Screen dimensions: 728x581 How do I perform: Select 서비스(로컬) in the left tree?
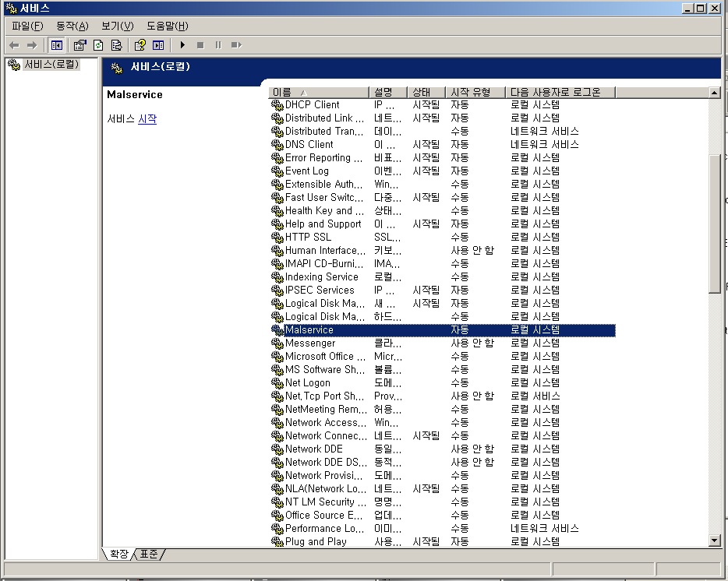coord(51,64)
